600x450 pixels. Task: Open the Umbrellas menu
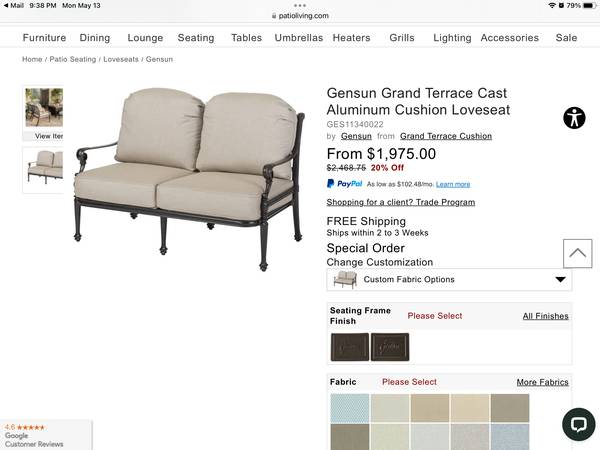(299, 38)
